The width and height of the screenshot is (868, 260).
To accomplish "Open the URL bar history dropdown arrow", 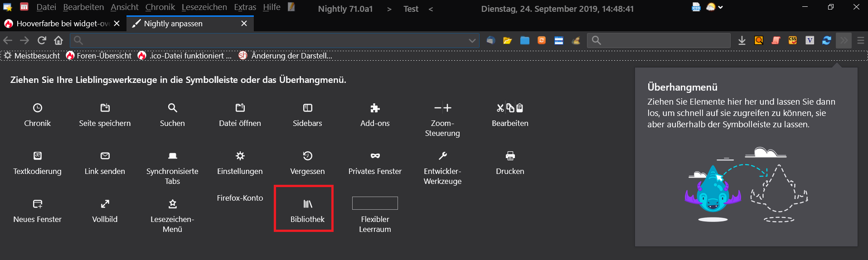I will tap(472, 41).
